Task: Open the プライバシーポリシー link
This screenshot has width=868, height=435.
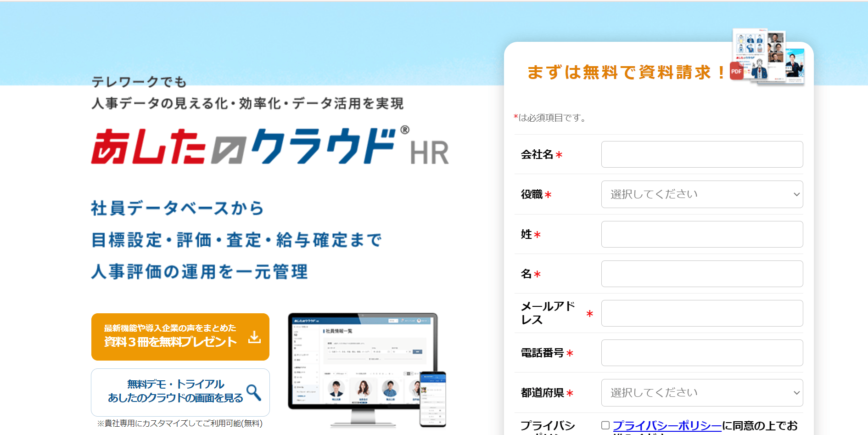Action: tap(667, 426)
